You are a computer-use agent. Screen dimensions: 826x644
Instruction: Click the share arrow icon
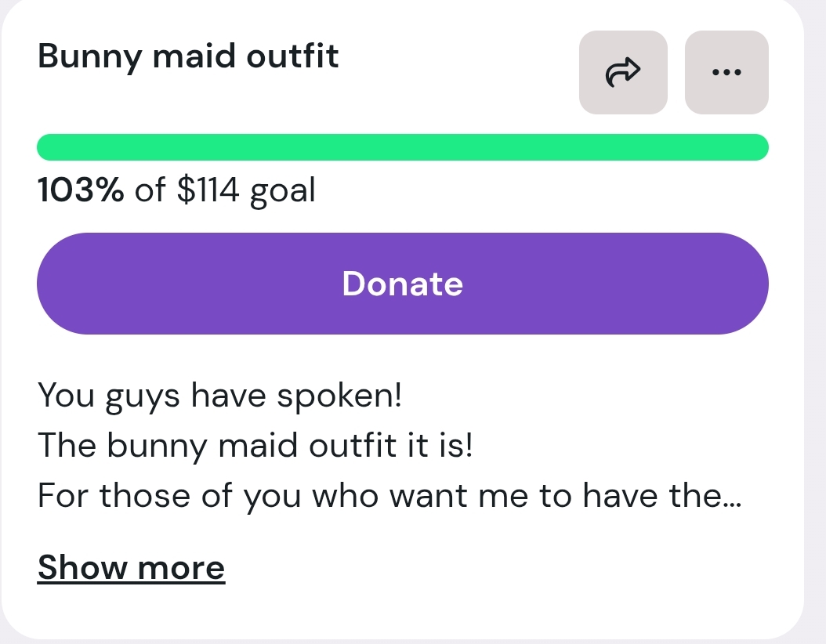tap(623, 72)
